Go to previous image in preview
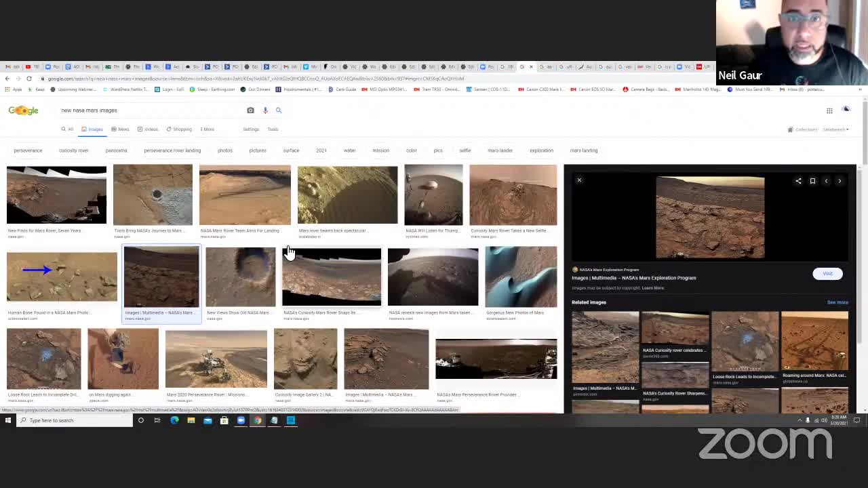This screenshot has width=868, height=488. pos(826,181)
